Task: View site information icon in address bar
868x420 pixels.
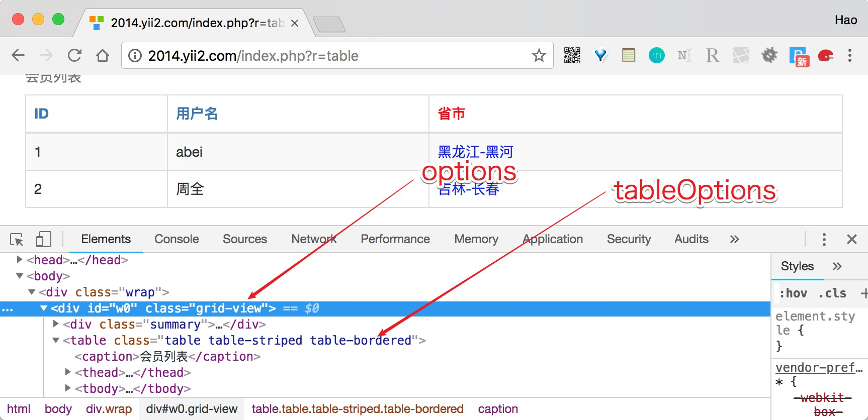Action: pyautogui.click(x=135, y=55)
